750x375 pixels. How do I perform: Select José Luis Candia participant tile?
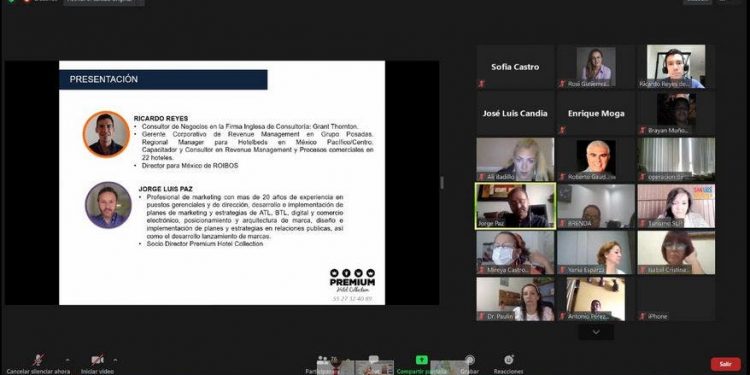(515, 113)
